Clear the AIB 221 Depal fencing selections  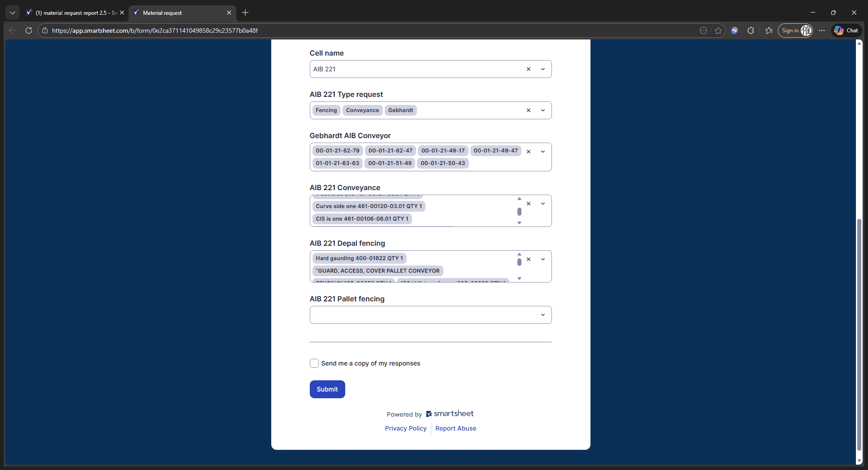pos(529,259)
